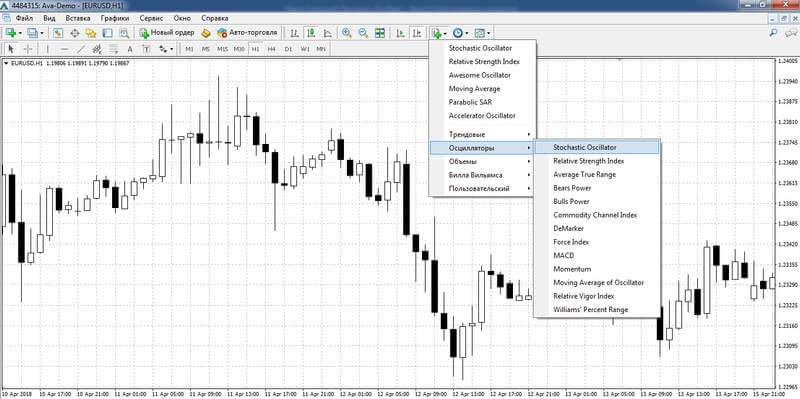The image size is (800, 399).
Task: Launch MetaEditor via yellow book icon
Action: pos(206,33)
